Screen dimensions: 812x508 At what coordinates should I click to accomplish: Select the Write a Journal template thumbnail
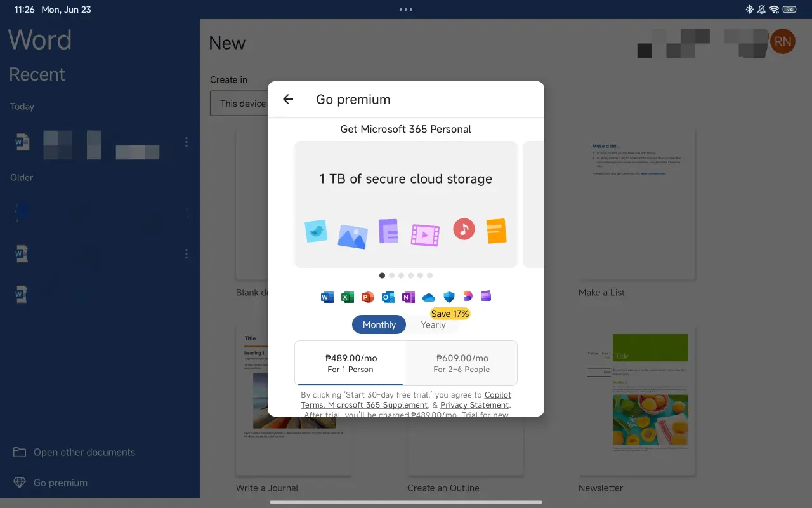(x=294, y=400)
